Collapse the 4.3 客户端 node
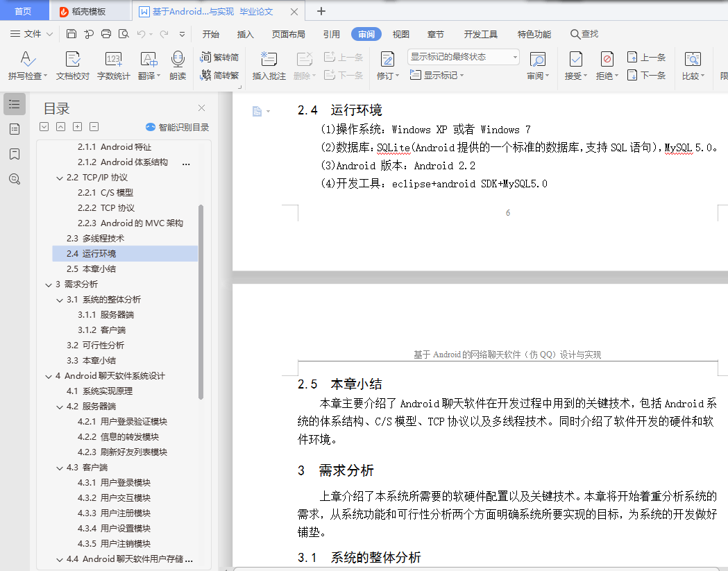This screenshot has width=728, height=571. tap(60, 468)
